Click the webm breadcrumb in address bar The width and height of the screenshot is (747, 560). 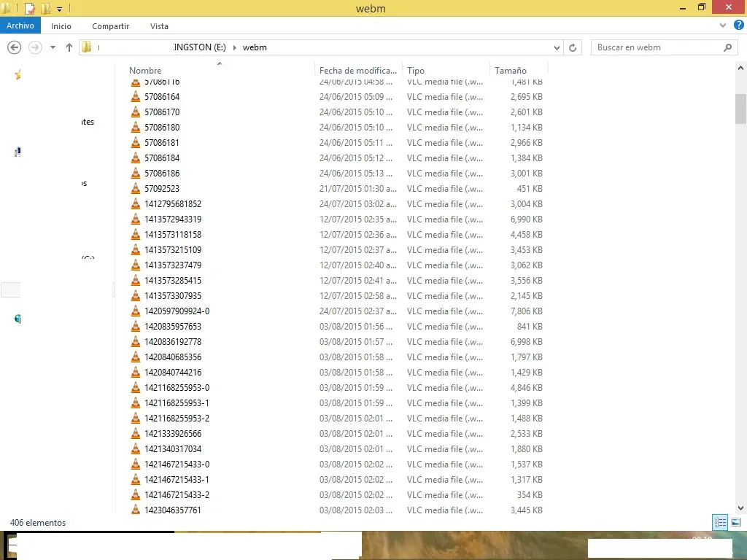click(255, 47)
